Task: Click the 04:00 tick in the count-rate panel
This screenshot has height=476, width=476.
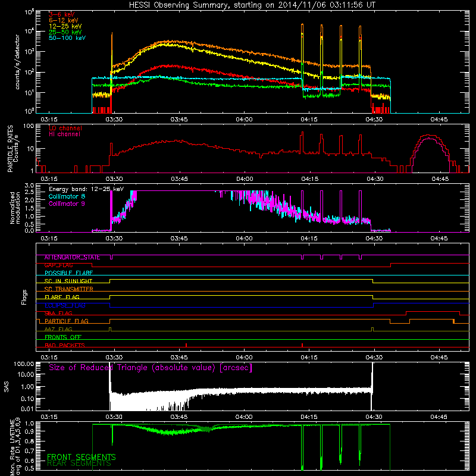Action: 244,120
